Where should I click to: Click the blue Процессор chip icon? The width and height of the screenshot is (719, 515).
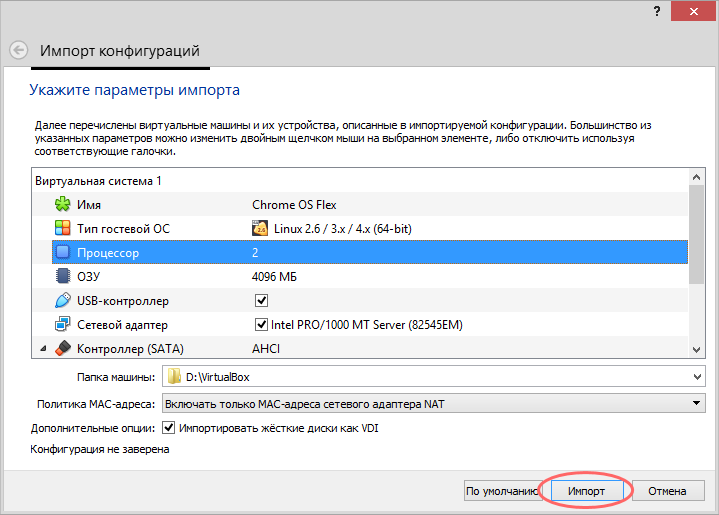click(x=63, y=252)
